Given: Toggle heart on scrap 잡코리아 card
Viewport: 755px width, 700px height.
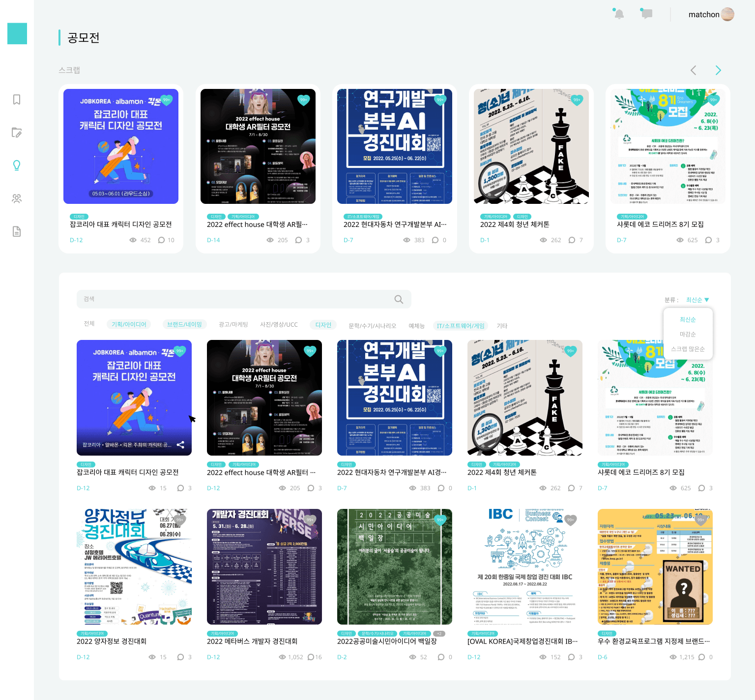Looking at the screenshot, I should (x=167, y=100).
